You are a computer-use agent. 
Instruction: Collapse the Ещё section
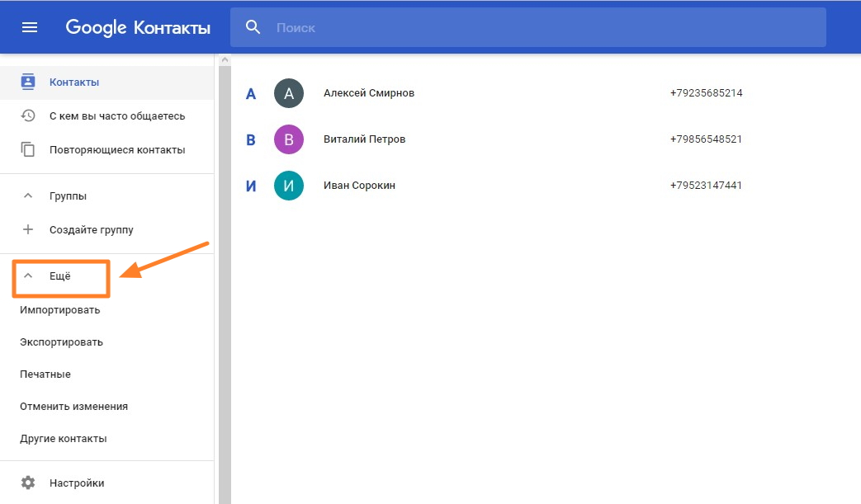(x=28, y=276)
